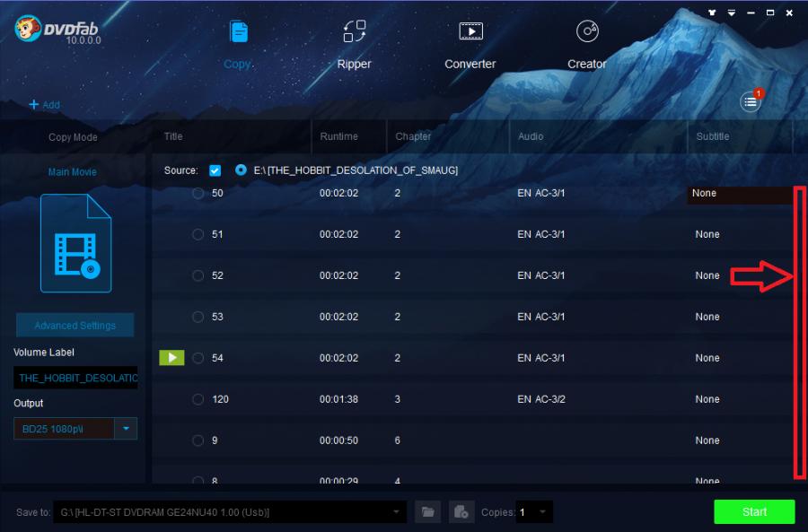Screen dimensions: 808x532
Task: Choose the Main Movie copy mode
Action: [72, 172]
